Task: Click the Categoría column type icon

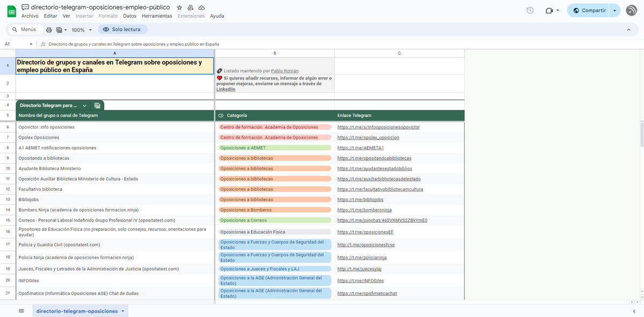Action: [x=221, y=115]
